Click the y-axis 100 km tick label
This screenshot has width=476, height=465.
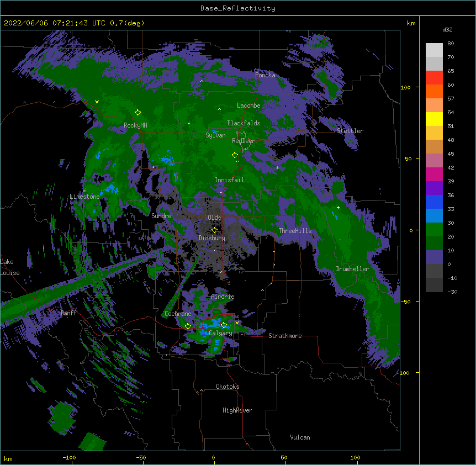pos(405,87)
